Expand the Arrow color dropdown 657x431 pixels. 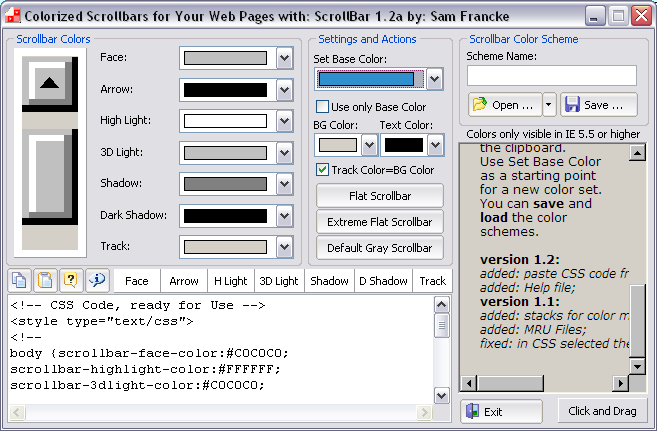pos(285,90)
